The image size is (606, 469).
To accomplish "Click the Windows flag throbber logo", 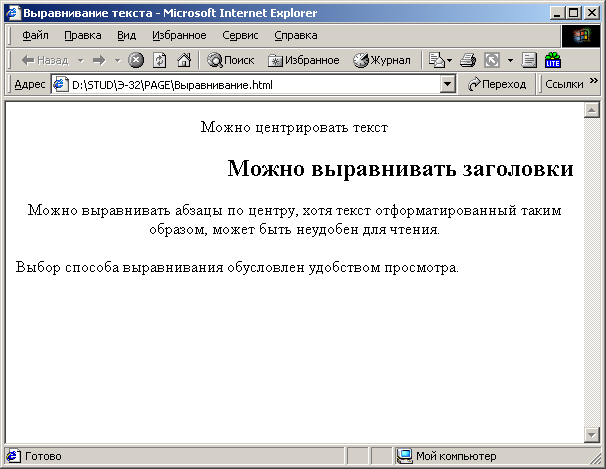I will click(581, 36).
